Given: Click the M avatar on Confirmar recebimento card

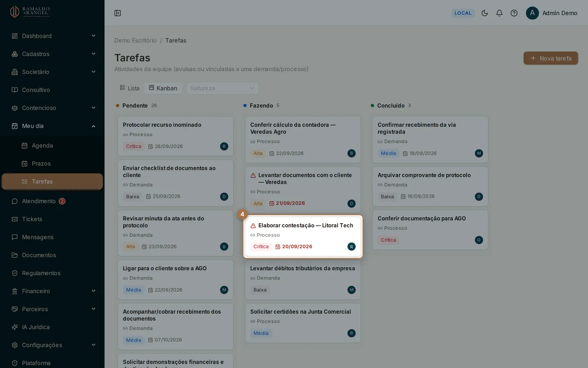Looking at the screenshot, I should click(x=479, y=153).
